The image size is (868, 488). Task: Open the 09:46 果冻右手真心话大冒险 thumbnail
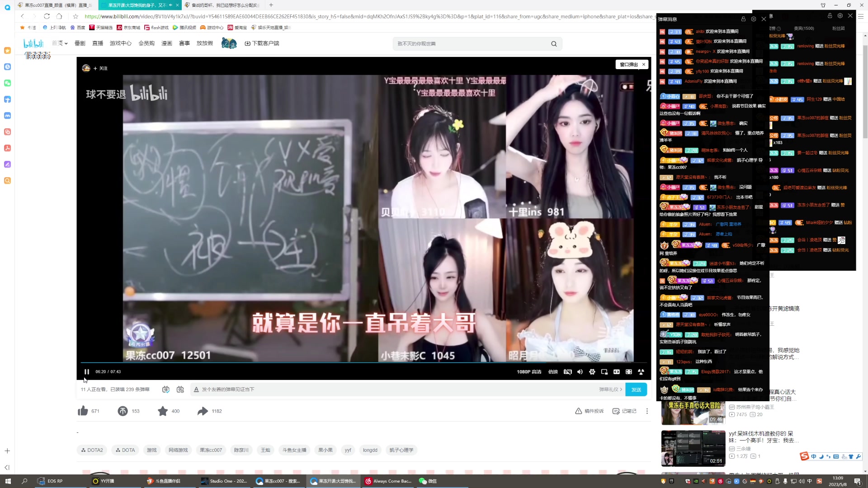pyautogui.click(x=693, y=412)
